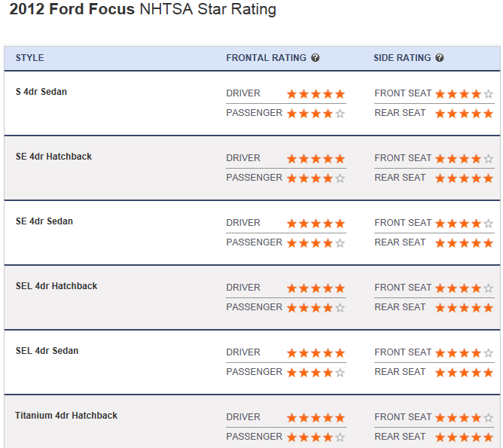Click driver stars for SEL 4dr Hatchback
Screen dimensions: 503x448
pyautogui.click(x=316, y=288)
